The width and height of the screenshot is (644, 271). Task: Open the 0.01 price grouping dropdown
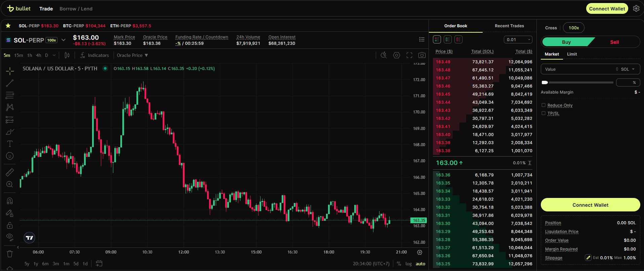(x=518, y=39)
